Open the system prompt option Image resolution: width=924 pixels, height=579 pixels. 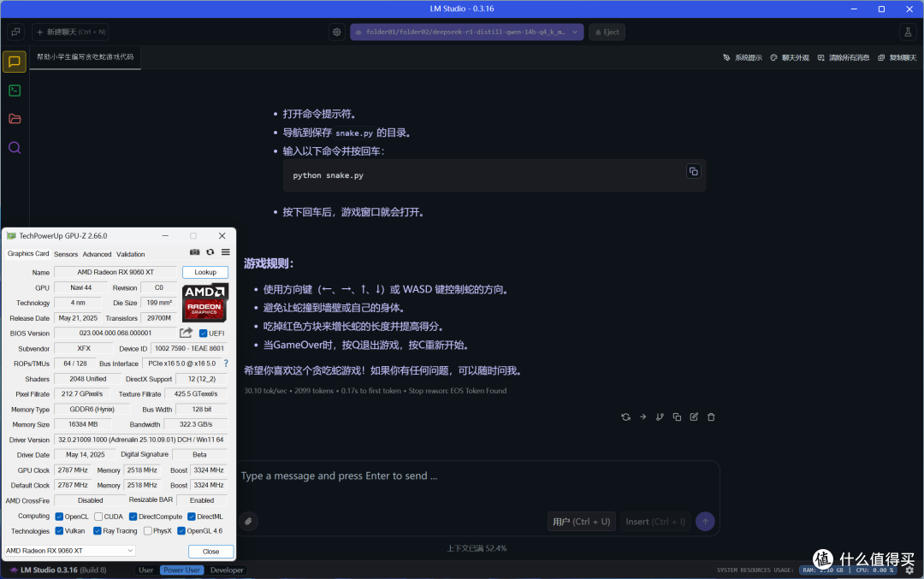coord(743,57)
